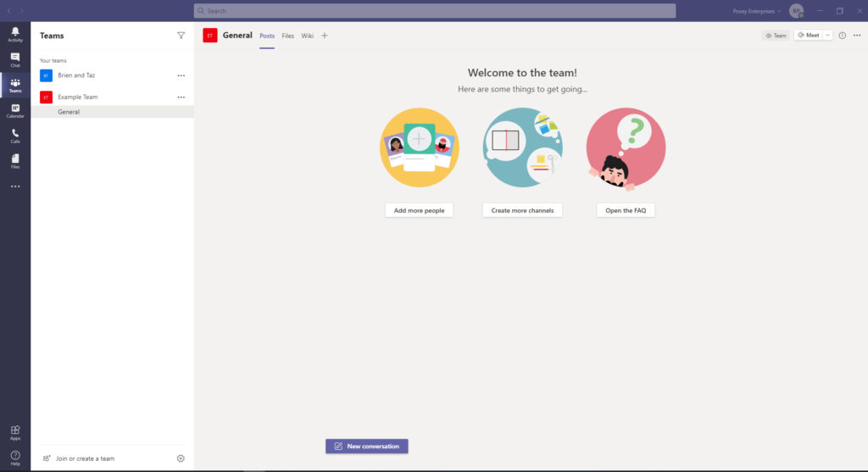Add a tab with the plus icon
Screen dimensions: 868x472
[x=325, y=36]
